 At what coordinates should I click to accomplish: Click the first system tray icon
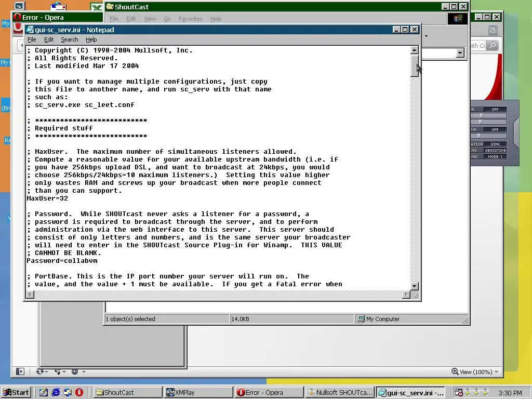coord(458,392)
